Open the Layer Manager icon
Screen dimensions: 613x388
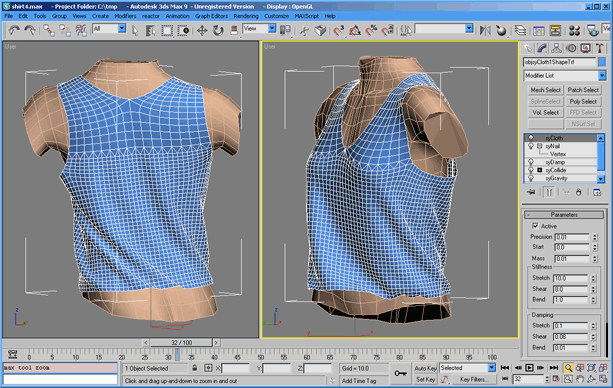pos(520,30)
